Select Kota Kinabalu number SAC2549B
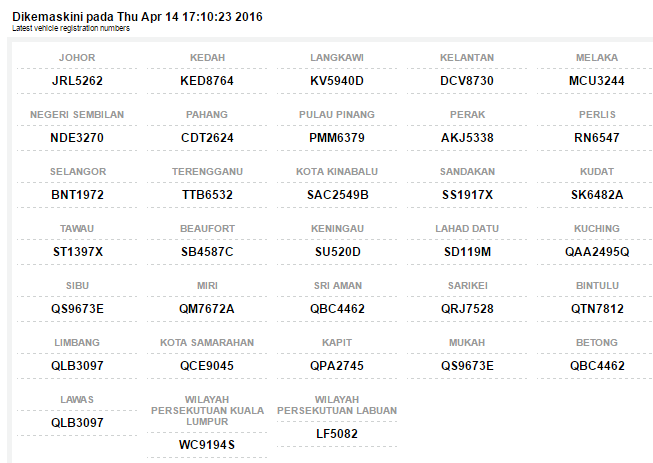Image resolution: width=653 pixels, height=463 pixels. click(x=338, y=195)
